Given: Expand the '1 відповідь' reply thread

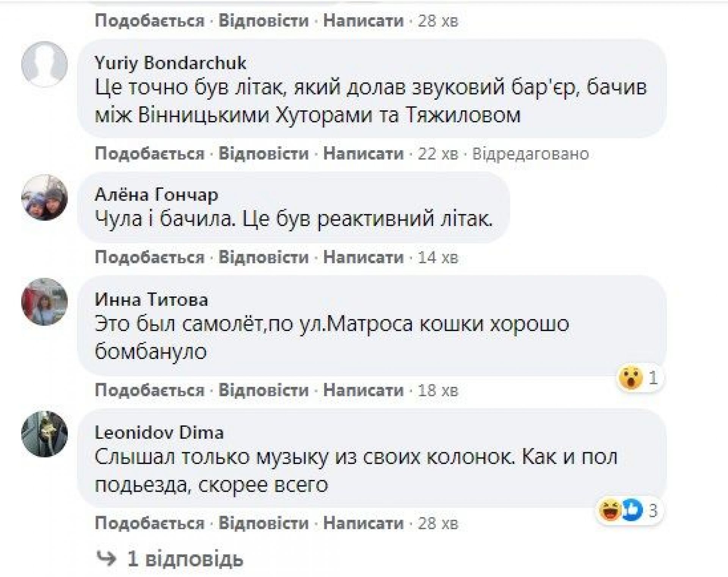Looking at the screenshot, I should pos(185,559).
